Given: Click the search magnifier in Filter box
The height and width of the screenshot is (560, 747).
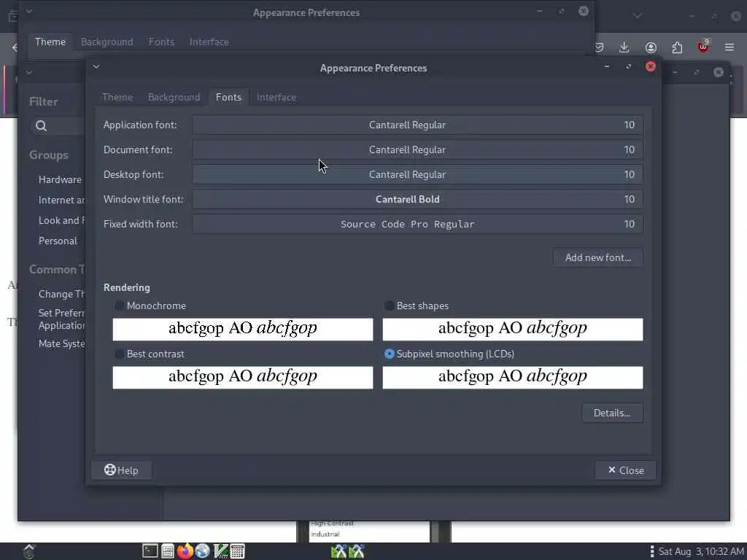Looking at the screenshot, I should click(x=42, y=125).
